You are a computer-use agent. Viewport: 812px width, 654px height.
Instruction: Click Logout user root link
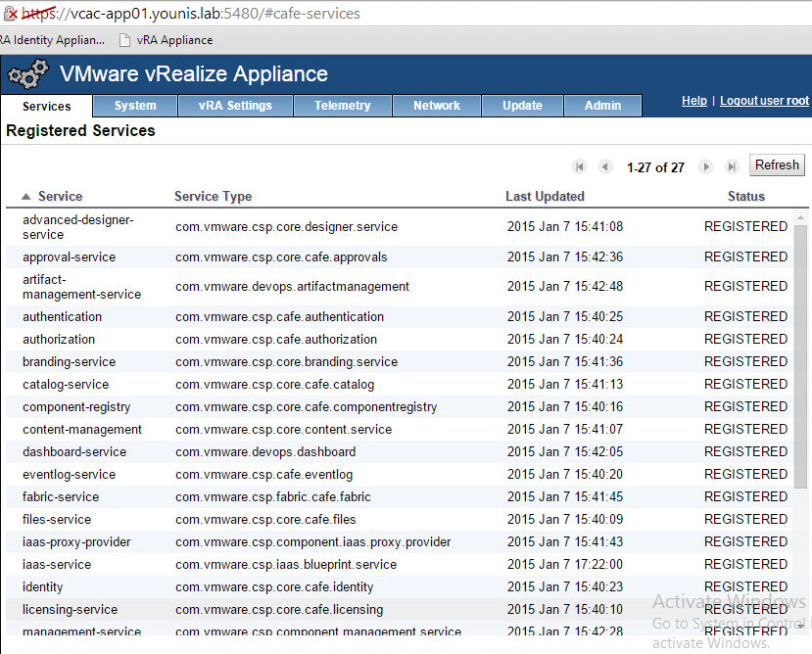click(x=764, y=101)
